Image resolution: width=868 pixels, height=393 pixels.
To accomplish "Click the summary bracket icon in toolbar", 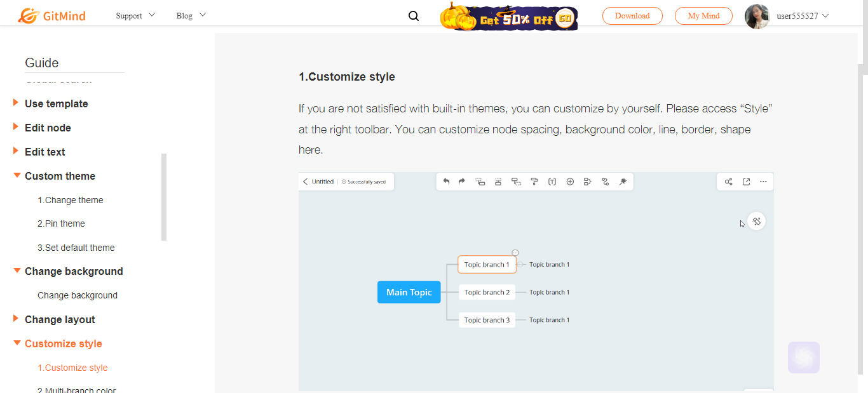I will click(x=587, y=182).
